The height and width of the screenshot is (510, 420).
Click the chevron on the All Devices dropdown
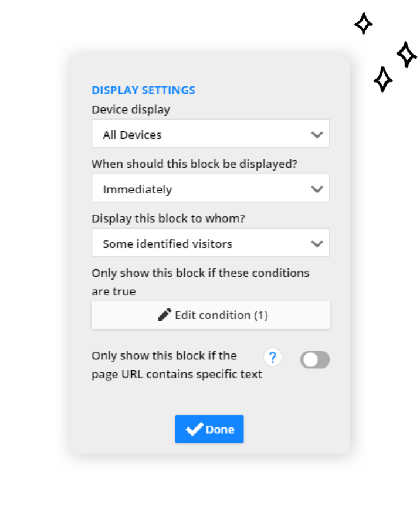(317, 133)
